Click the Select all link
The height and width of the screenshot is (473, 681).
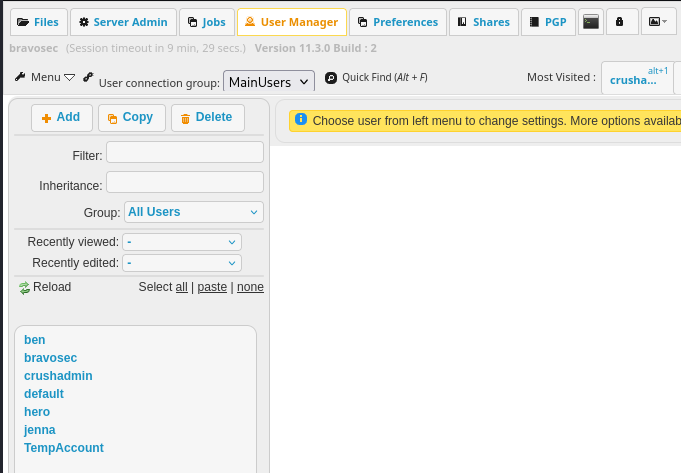(x=181, y=287)
